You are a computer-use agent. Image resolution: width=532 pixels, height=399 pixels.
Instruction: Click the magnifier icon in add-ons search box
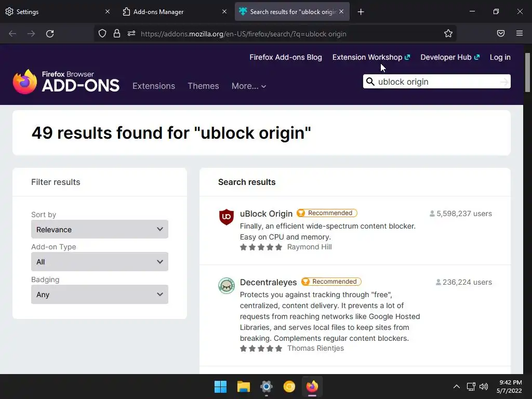coord(370,82)
